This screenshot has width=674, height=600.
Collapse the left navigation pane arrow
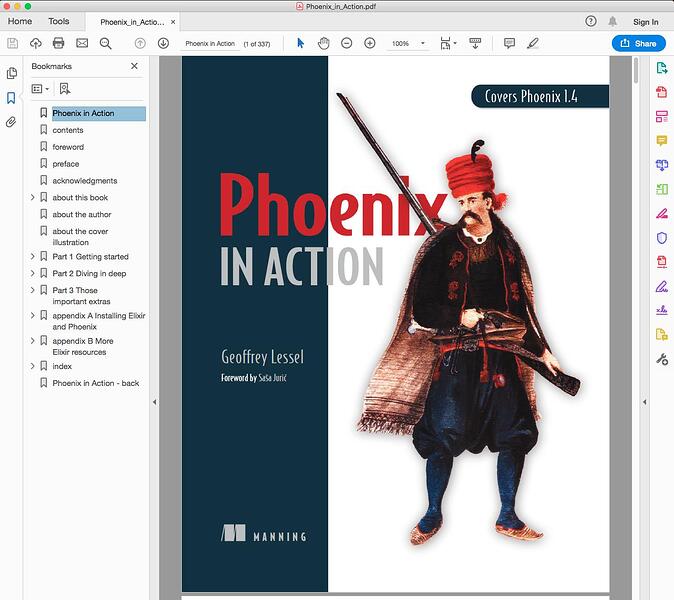tap(155, 402)
